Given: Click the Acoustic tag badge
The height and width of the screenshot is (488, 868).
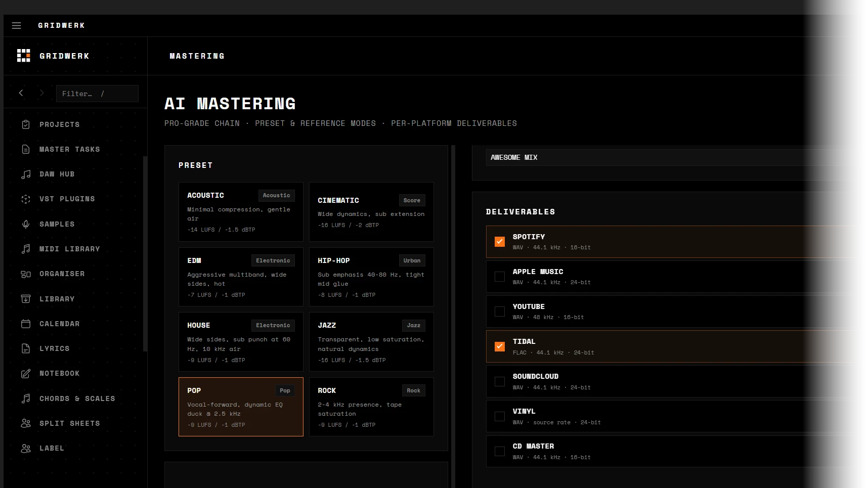Looking at the screenshot, I should click(x=276, y=195).
